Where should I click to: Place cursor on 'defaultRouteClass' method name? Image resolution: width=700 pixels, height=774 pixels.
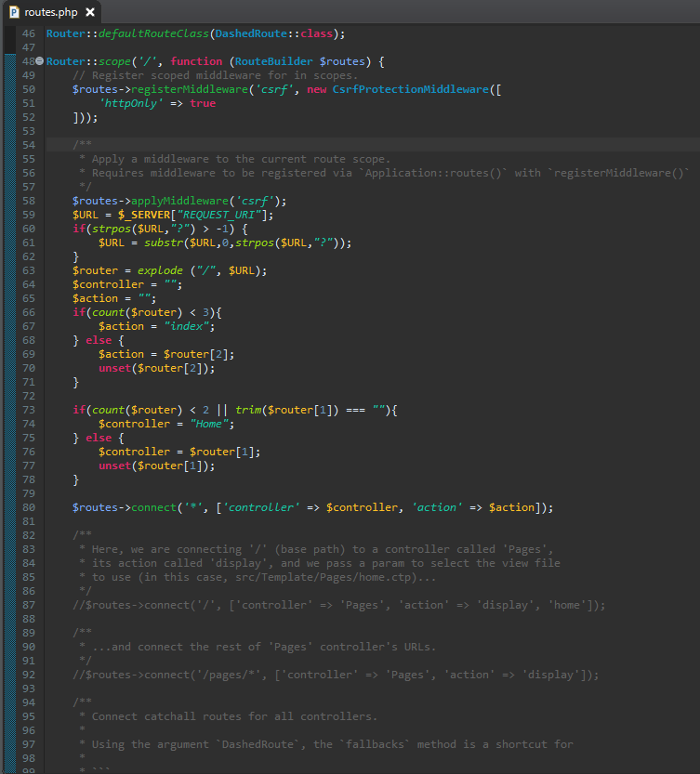click(153, 33)
